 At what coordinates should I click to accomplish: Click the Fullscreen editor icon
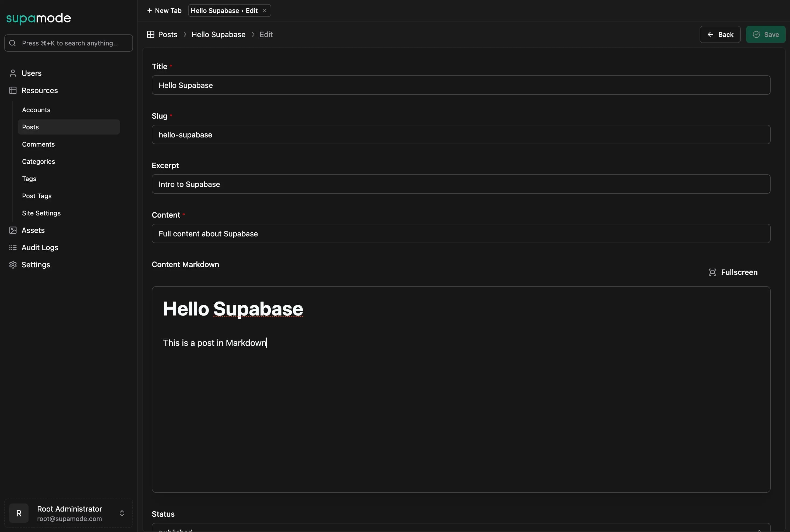point(712,272)
